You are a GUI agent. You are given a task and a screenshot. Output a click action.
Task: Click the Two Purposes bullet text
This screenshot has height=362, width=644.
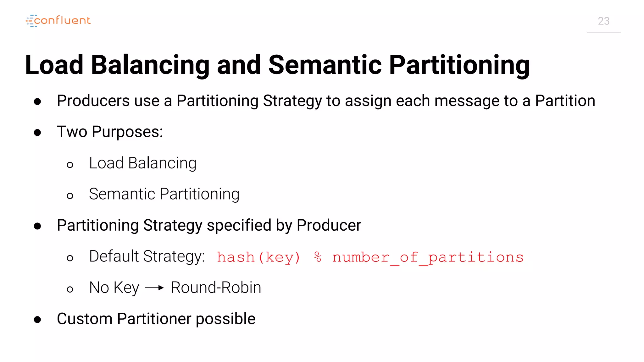[x=110, y=132]
